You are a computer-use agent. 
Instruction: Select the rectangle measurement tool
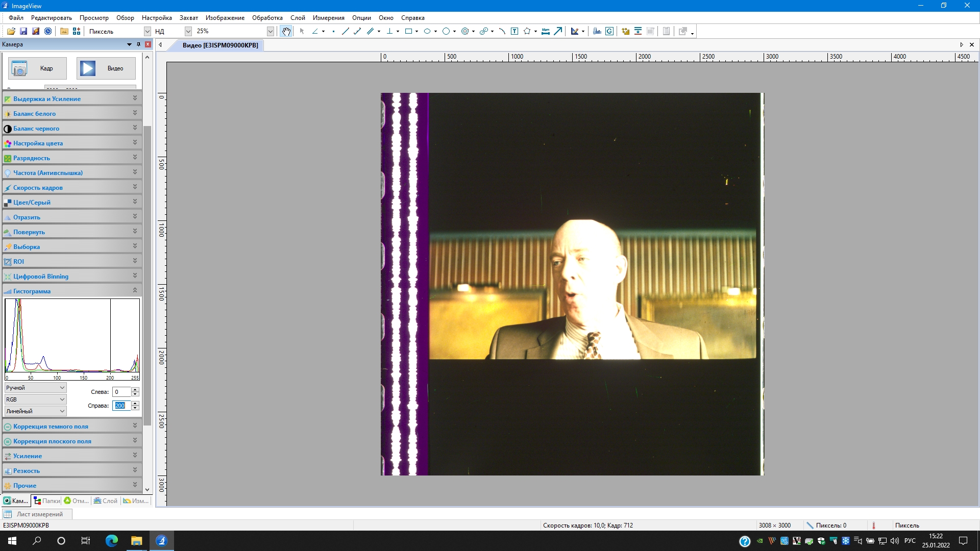(x=408, y=32)
